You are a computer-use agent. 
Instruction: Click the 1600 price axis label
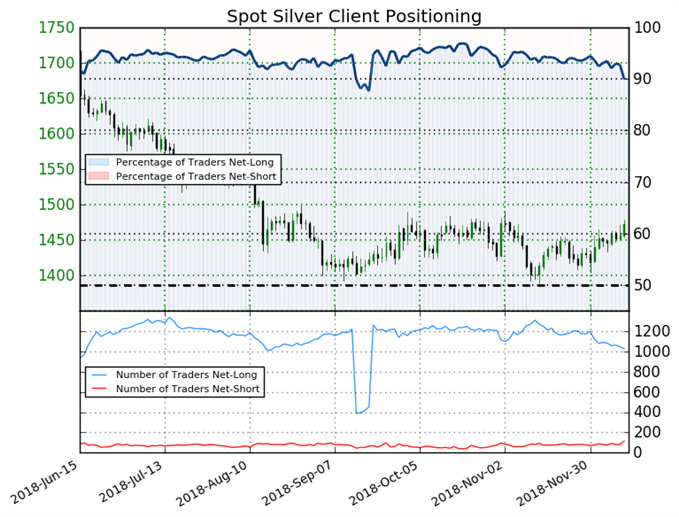click(x=57, y=134)
